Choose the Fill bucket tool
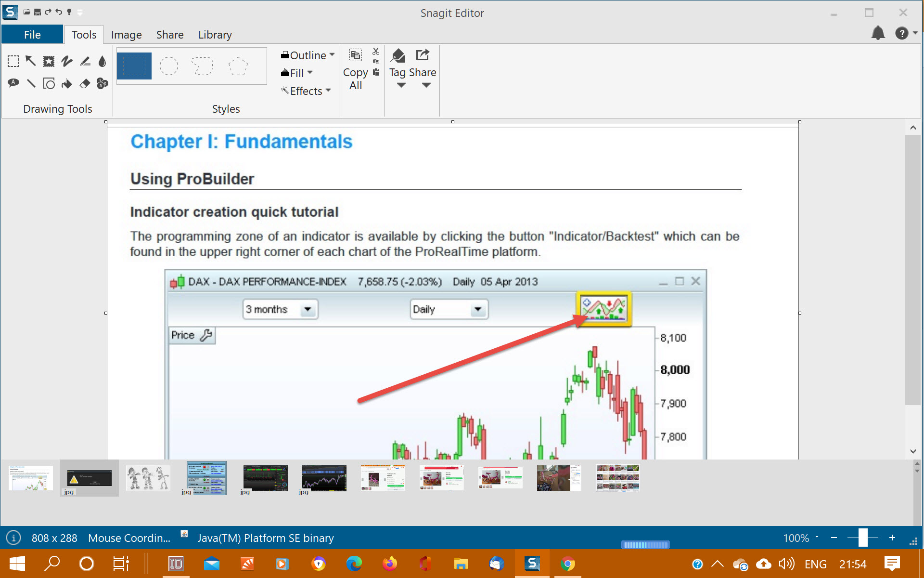The width and height of the screenshot is (924, 578). [x=67, y=83]
